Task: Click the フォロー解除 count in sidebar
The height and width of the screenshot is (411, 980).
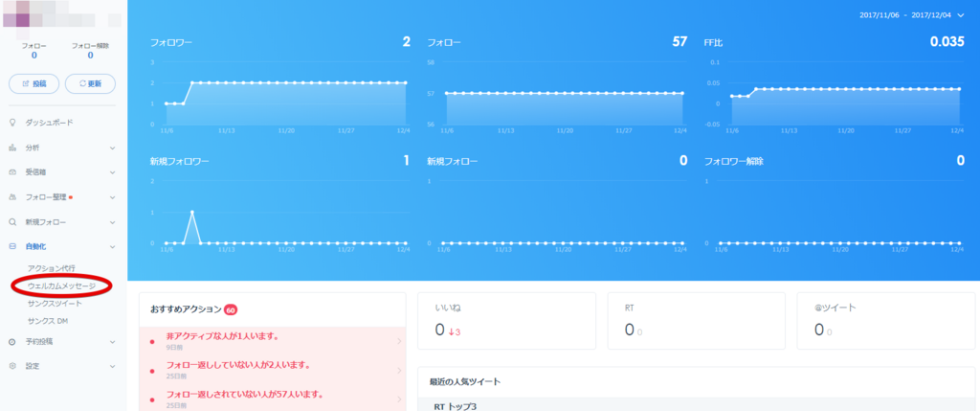Action: (90, 56)
